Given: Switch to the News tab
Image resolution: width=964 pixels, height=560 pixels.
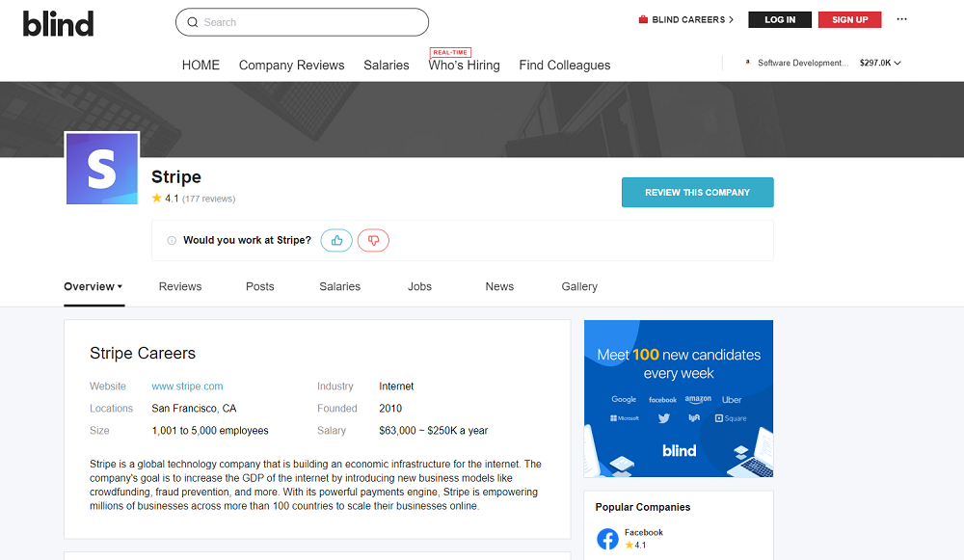Looking at the screenshot, I should [x=499, y=286].
